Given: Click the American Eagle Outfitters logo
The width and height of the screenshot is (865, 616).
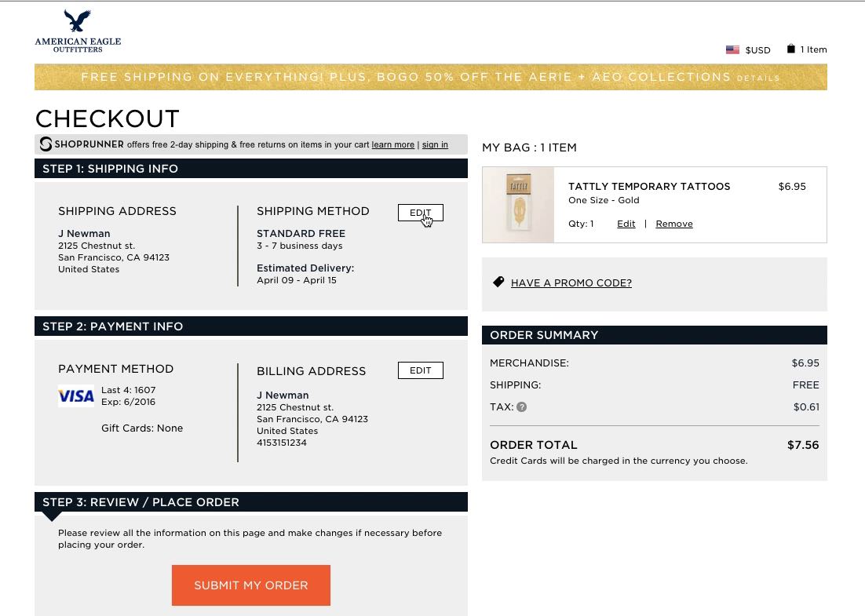Looking at the screenshot, I should tap(78, 31).
